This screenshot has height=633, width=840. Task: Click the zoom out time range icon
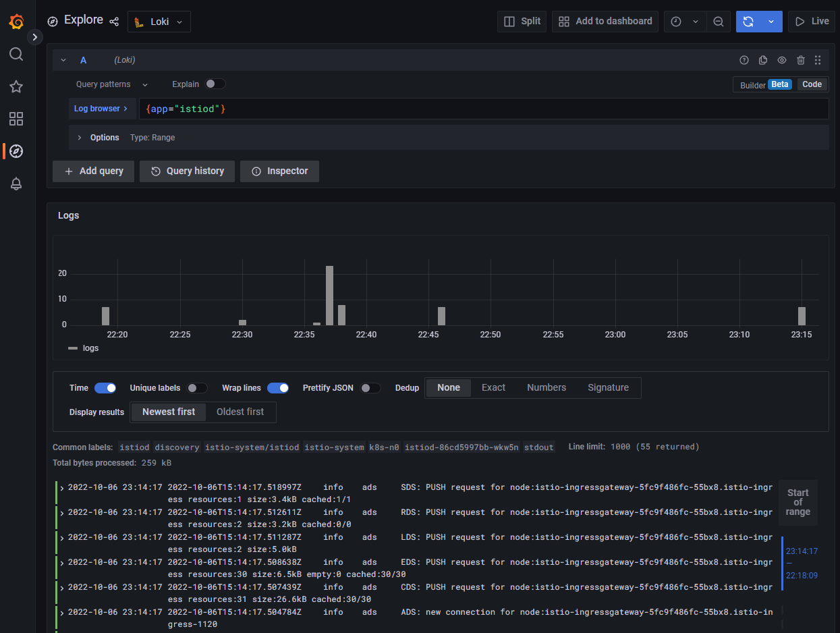click(x=719, y=22)
